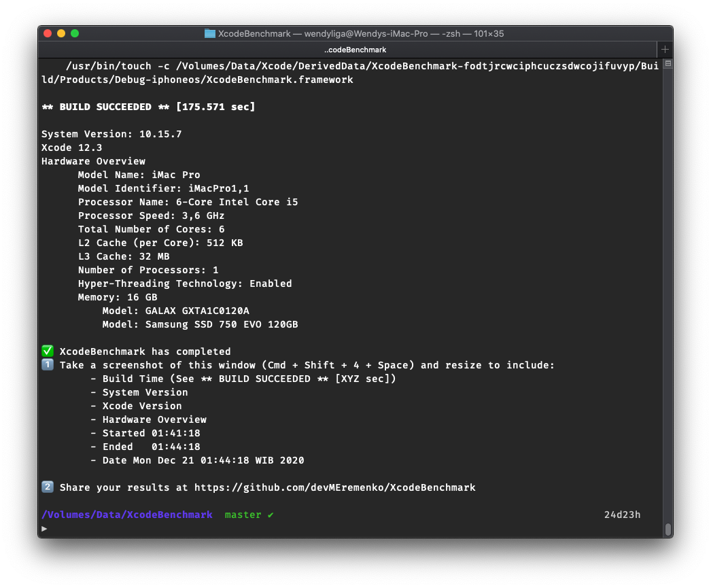711x588 pixels.
Task: Click Model Name: iMac Pro
Action: tap(139, 175)
